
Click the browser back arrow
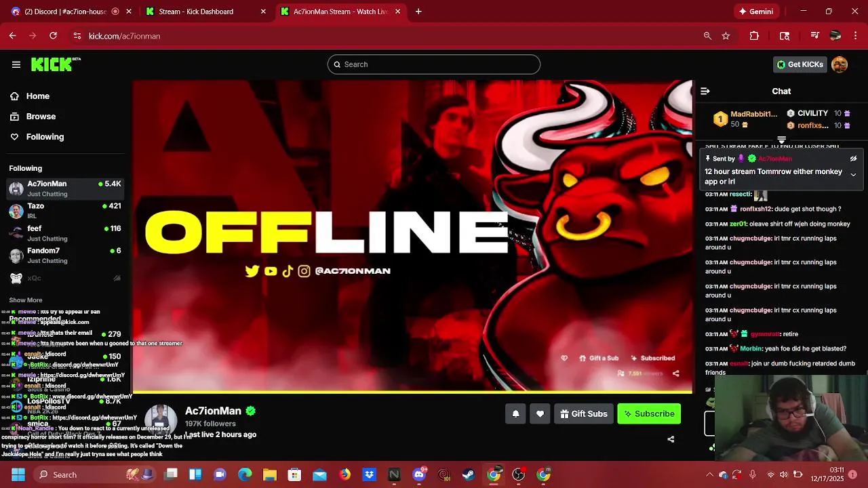pyautogui.click(x=13, y=36)
